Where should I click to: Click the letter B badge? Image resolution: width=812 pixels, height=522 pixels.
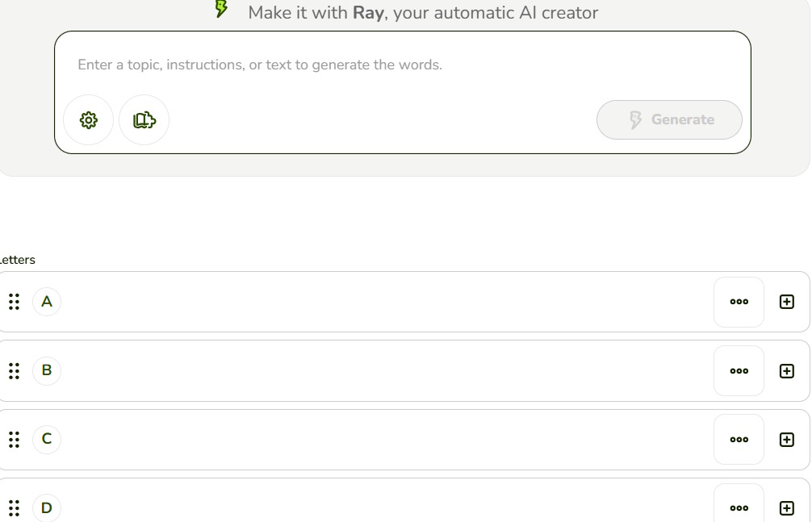[x=47, y=370]
